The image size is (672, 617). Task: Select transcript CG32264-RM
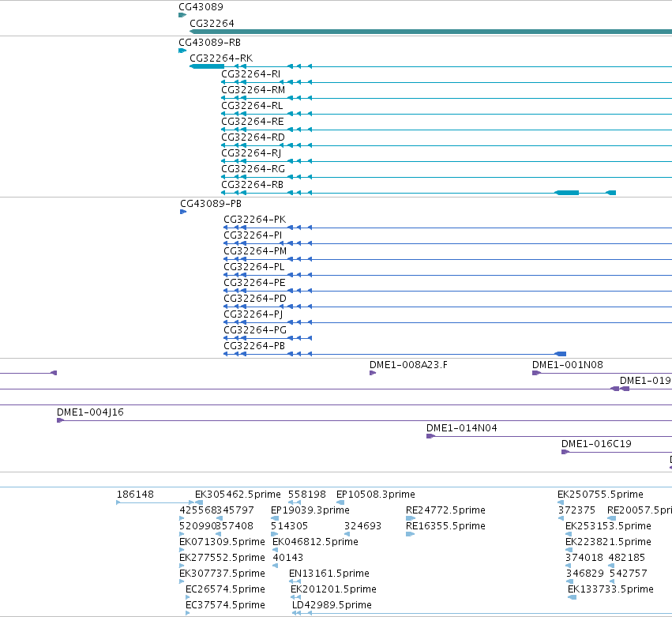click(x=253, y=90)
